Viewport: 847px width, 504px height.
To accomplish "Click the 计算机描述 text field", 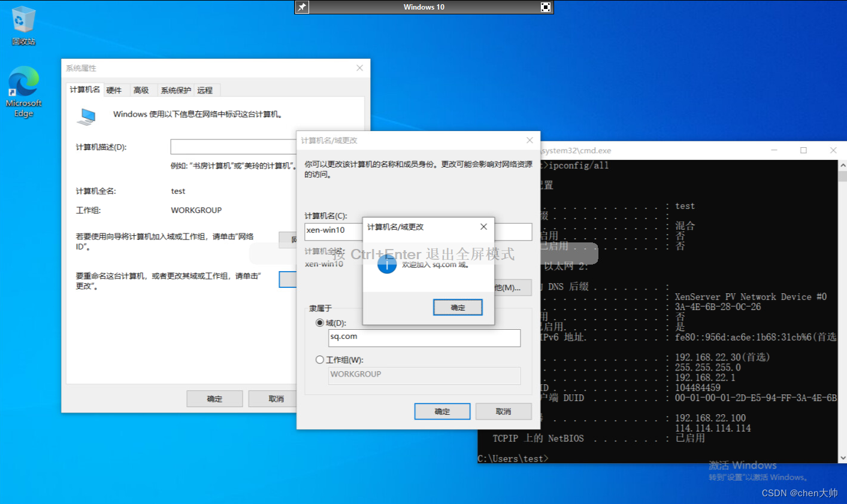I will pyautogui.click(x=234, y=147).
